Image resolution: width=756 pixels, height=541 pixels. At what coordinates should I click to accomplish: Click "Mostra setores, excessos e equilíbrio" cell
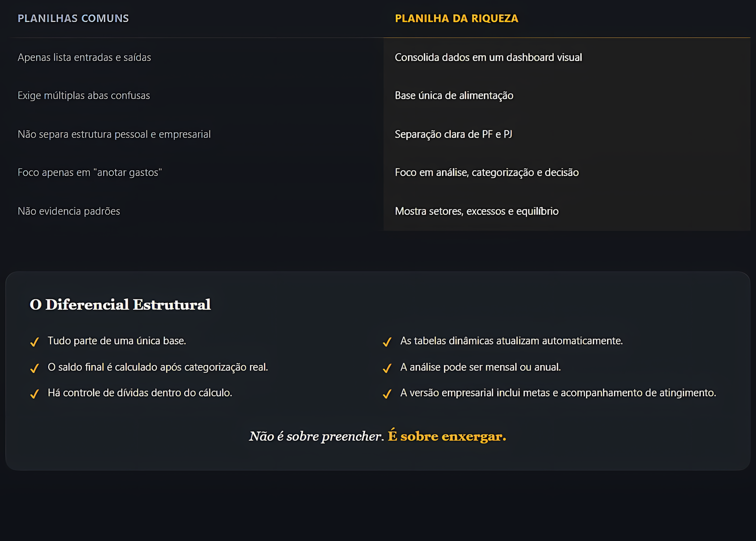point(476,211)
